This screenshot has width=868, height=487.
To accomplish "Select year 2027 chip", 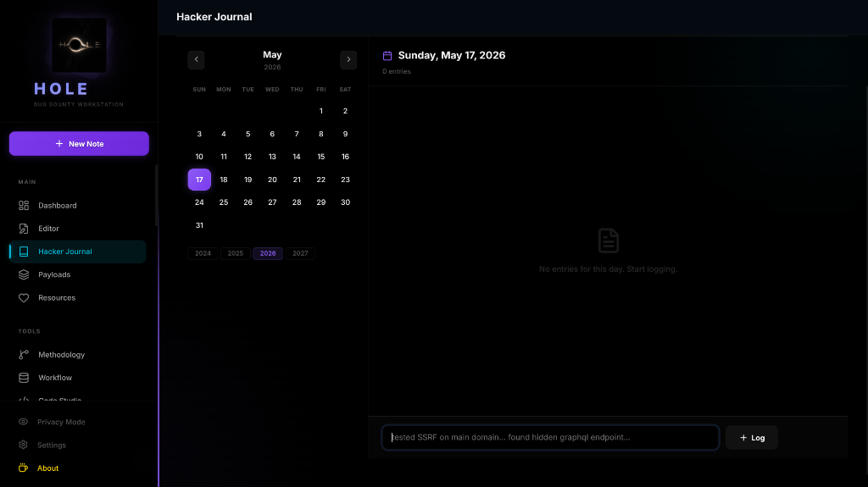I will pos(300,253).
